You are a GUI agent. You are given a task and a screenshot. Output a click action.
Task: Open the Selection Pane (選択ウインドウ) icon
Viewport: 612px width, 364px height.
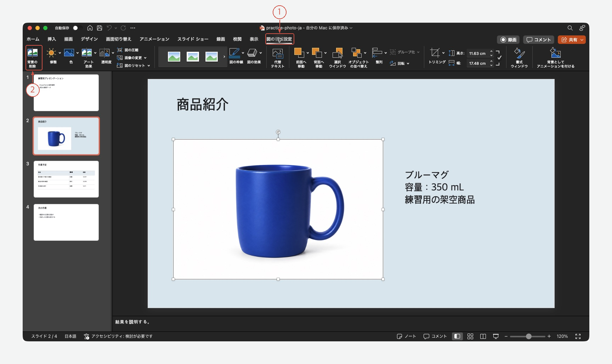[x=338, y=53]
